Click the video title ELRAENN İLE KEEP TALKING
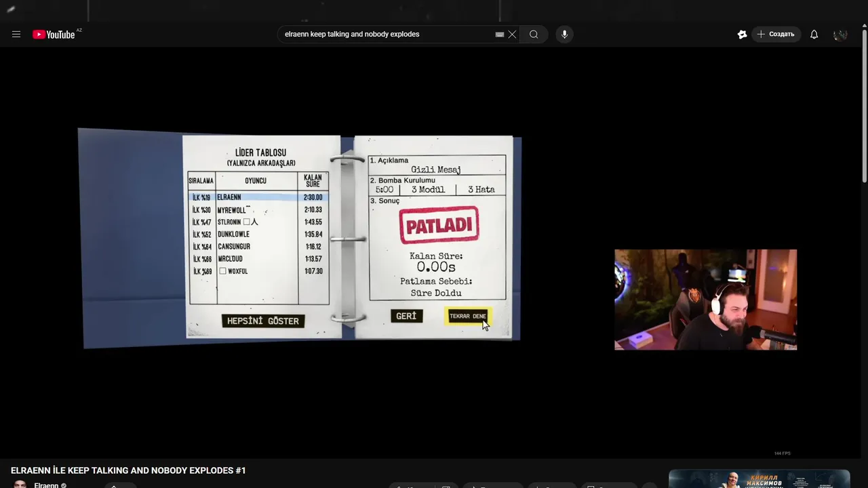Screen dimensions: 868x488 point(128,470)
